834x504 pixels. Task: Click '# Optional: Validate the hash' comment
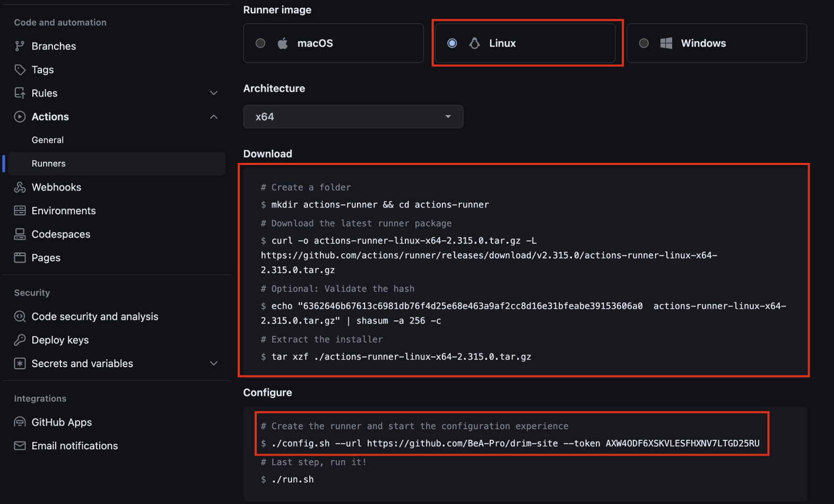337,289
